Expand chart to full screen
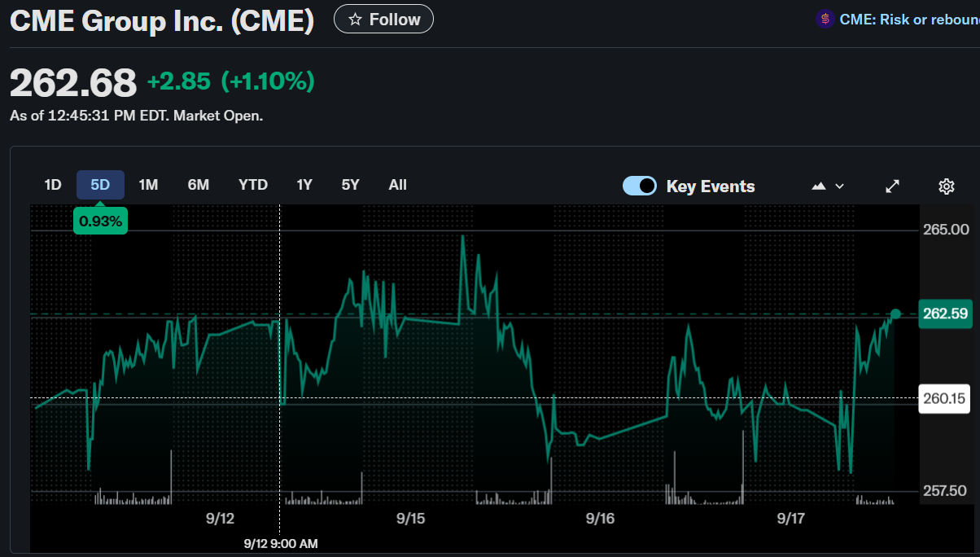This screenshot has width=980, height=557. [893, 186]
